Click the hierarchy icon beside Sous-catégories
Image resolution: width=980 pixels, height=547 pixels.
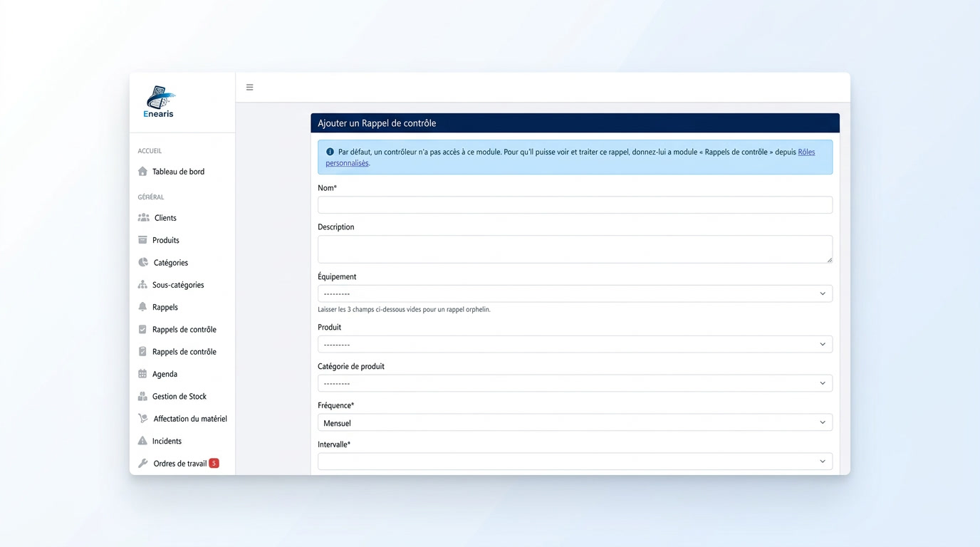pyautogui.click(x=142, y=285)
